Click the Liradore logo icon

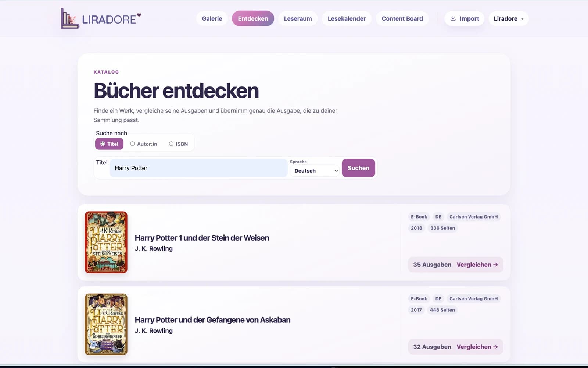tap(70, 18)
